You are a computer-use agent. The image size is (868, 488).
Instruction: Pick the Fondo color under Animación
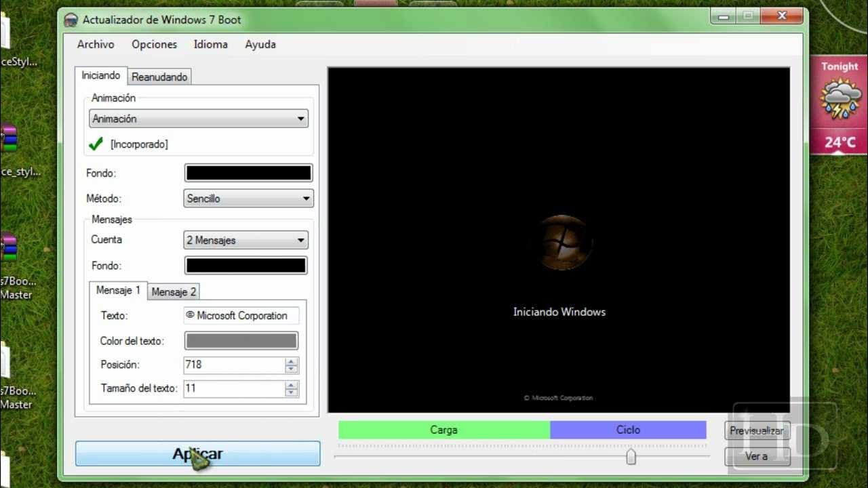coord(249,173)
